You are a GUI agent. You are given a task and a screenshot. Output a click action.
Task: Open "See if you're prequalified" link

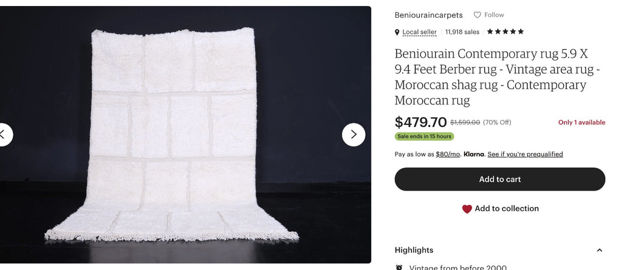(525, 154)
